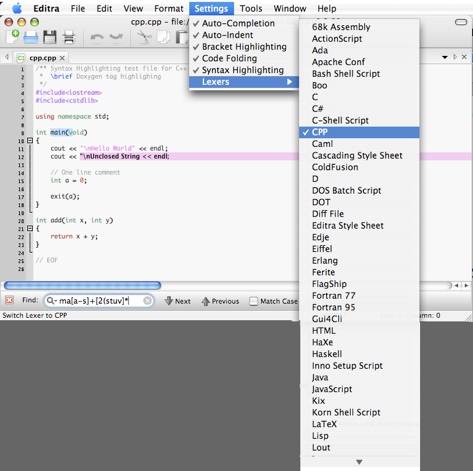Collapse fold marker at line 10
The height and width of the screenshot is (471, 473).
30,141
